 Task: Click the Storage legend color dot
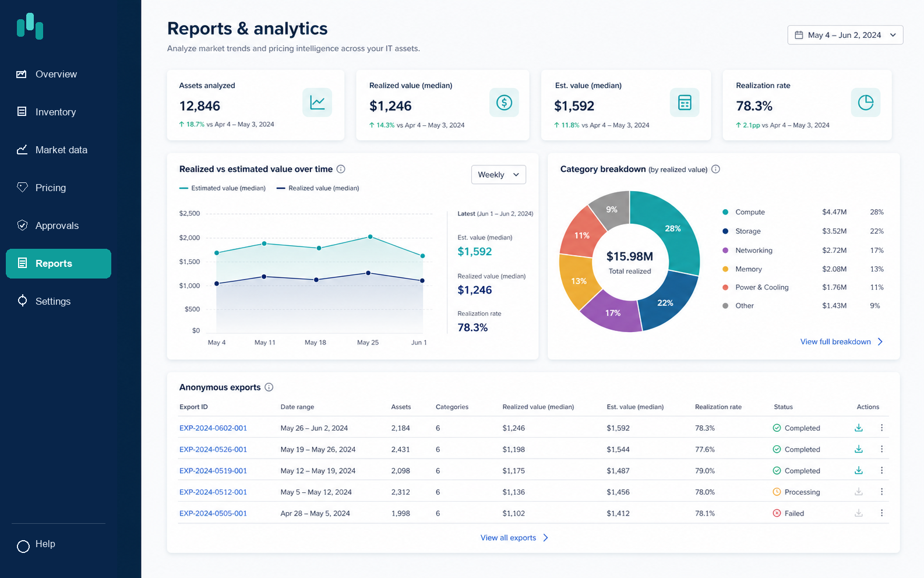tap(725, 231)
